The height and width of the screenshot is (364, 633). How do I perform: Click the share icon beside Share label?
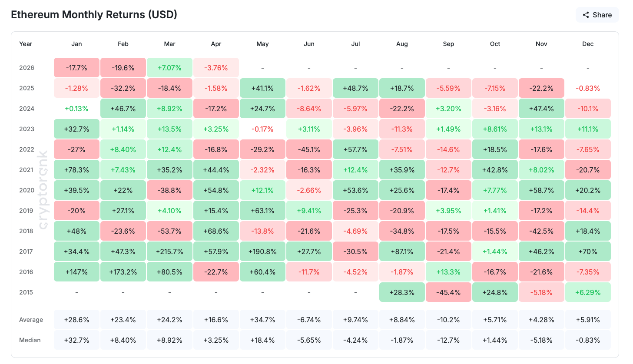(586, 15)
